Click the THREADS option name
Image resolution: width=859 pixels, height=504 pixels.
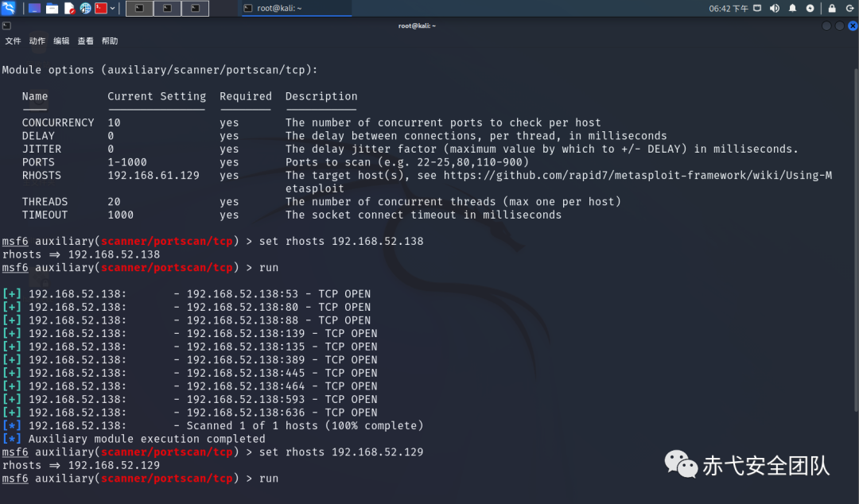pos(45,202)
